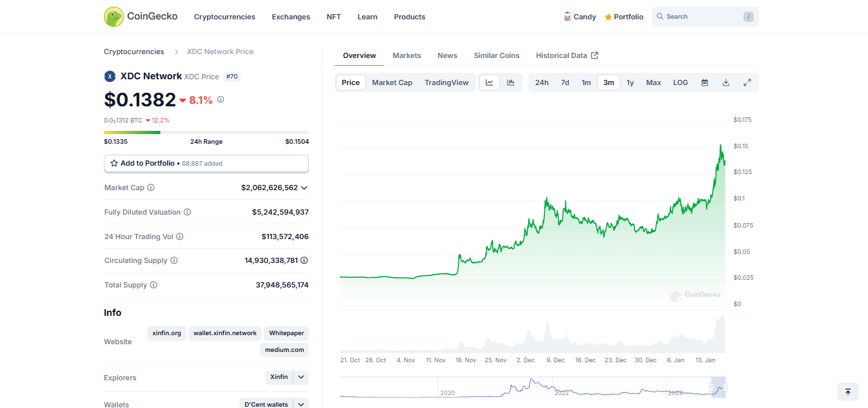Select the Price chart toggle
This screenshot has height=408, width=868.
pyautogui.click(x=351, y=83)
